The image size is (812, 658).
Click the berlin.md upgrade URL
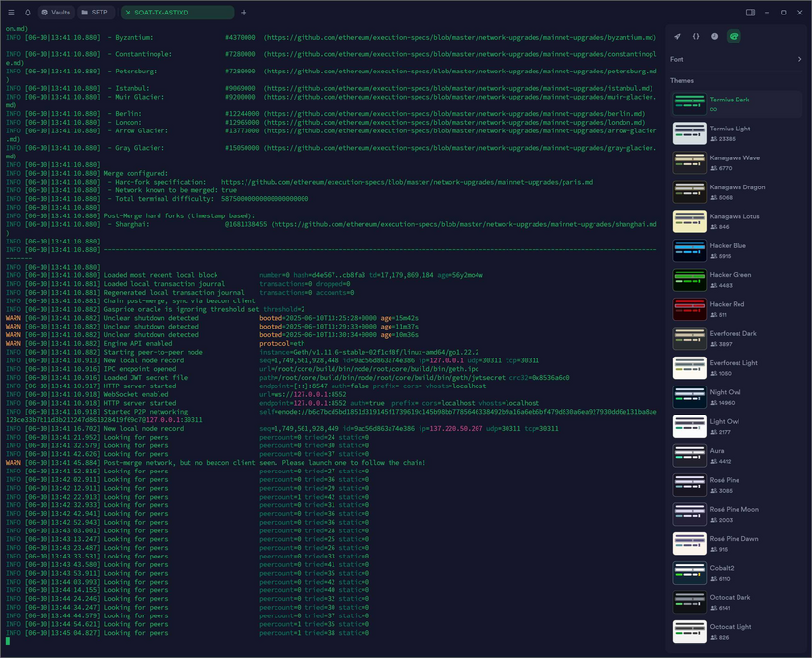point(455,113)
